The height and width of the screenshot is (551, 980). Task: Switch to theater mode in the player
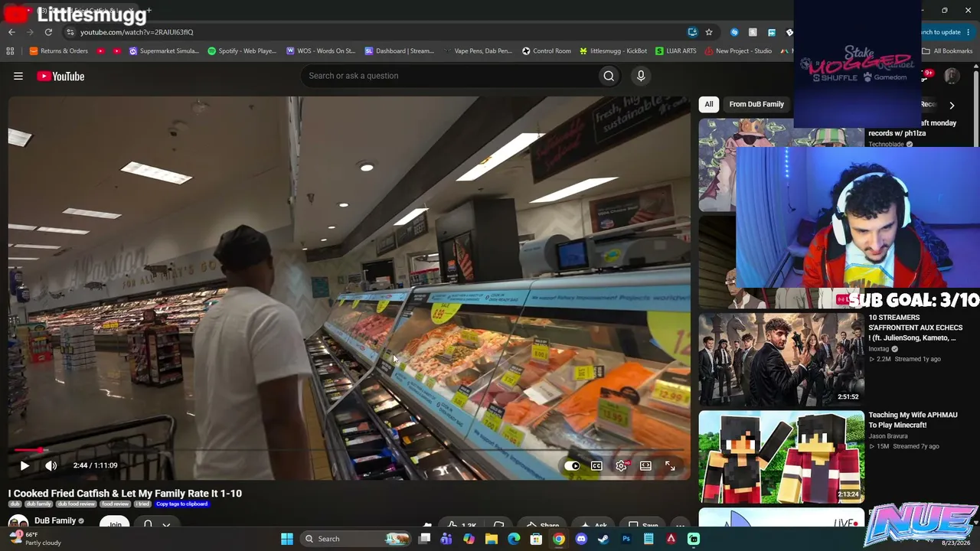[645, 465]
